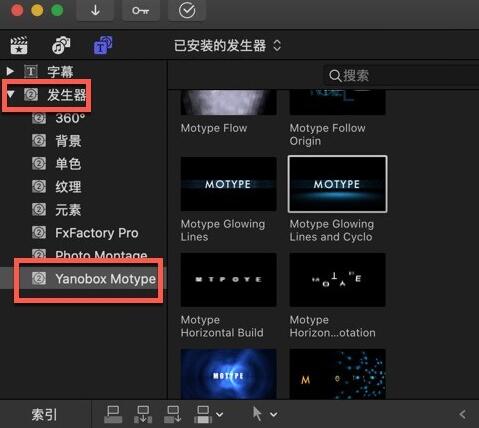This screenshot has height=428, width=479.
Task: Show the libraries sidebar clapperboard icon
Action: 19,45
